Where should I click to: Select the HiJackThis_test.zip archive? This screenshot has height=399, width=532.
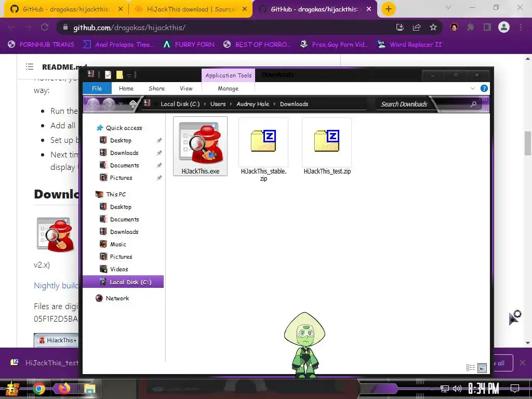tap(327, 146)
